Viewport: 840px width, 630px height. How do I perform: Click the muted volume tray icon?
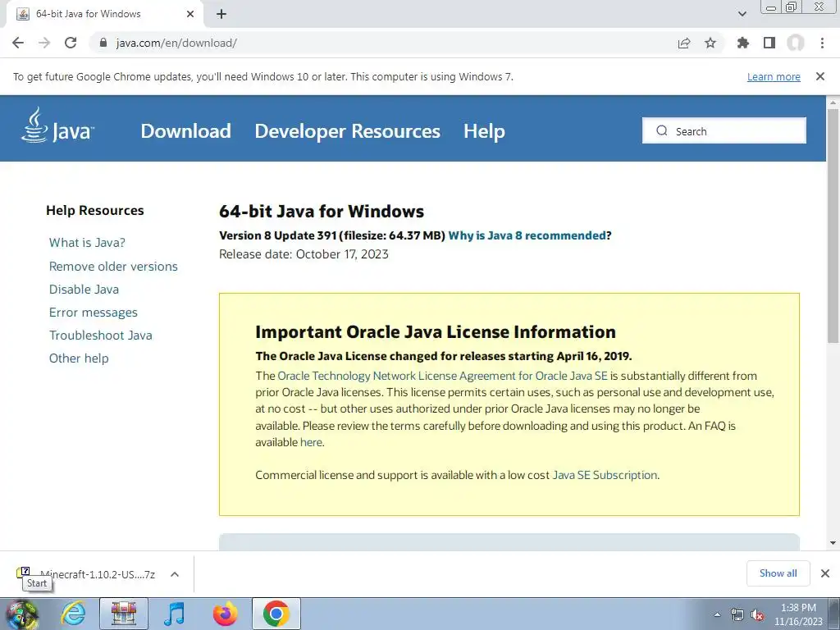(757, 615)
